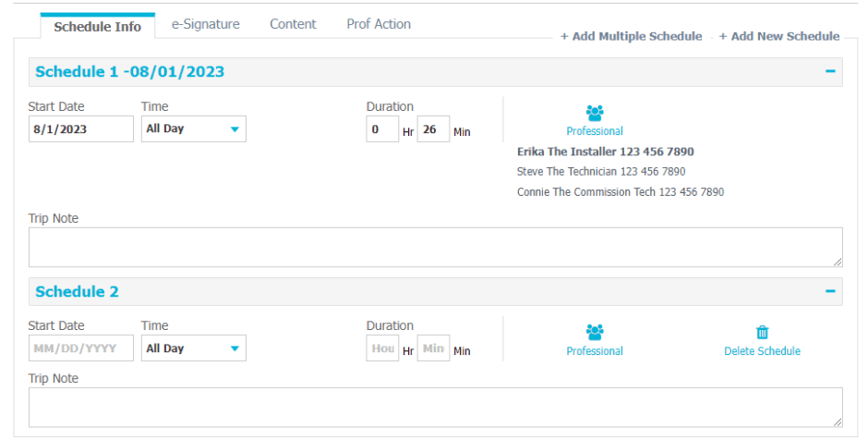The image size is (868, 440).
Task: Click Add New Schedule
Action: pyautogui.click(x=780, y=36)
